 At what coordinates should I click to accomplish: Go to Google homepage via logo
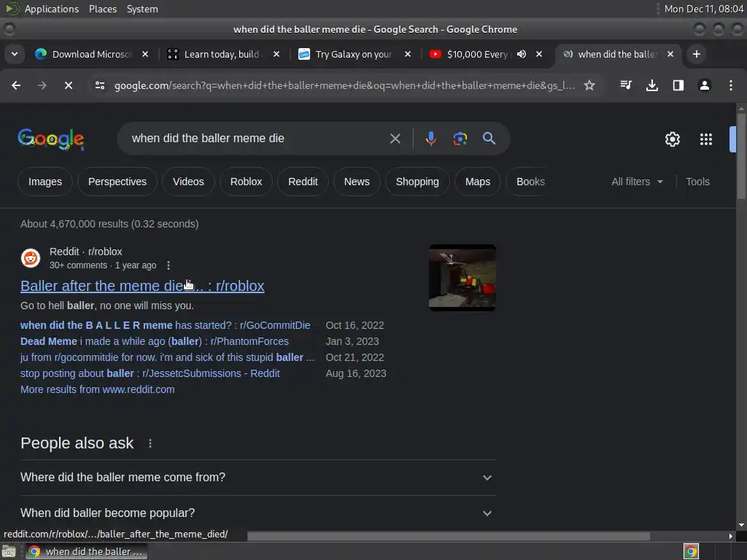(51, 139)
